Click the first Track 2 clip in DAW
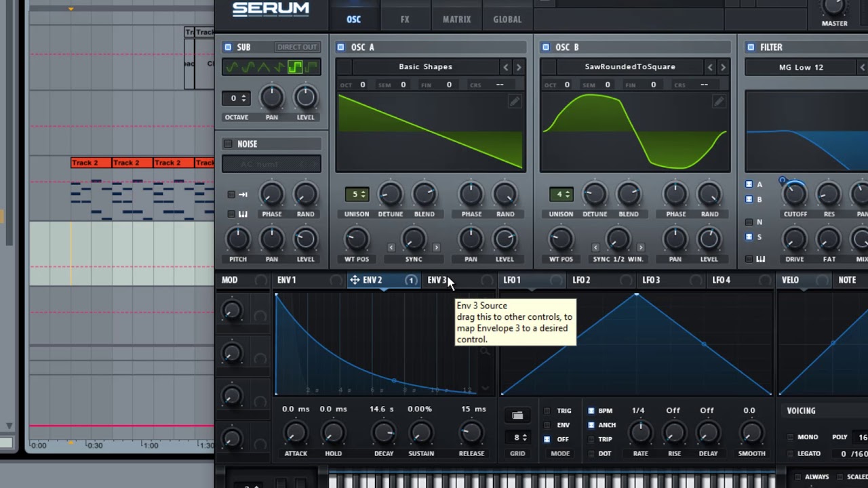This screenshot has width=868, height=488. click(x=91, y=163)
